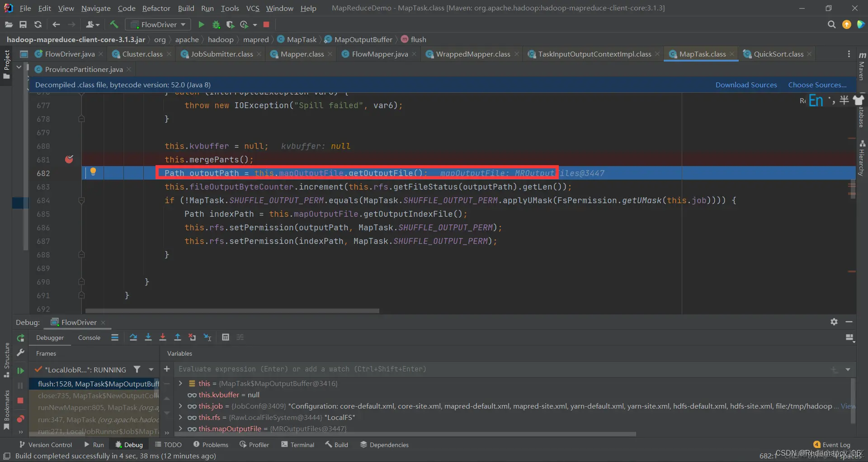
Task: Toggle breakpoint on line 681
Action: 69,159
